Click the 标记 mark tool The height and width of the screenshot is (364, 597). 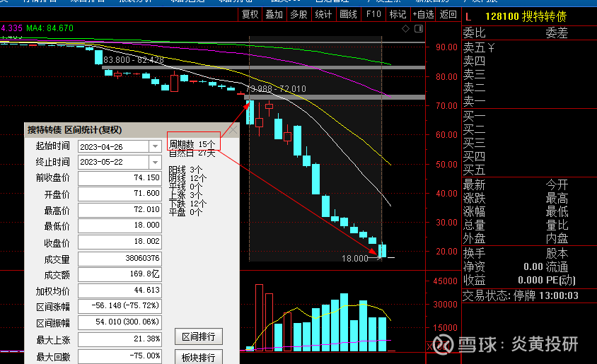(398, 14)
